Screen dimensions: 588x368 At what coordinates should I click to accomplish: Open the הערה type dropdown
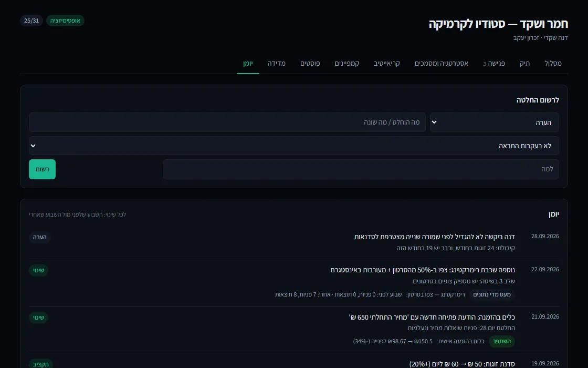coord(494,122)
